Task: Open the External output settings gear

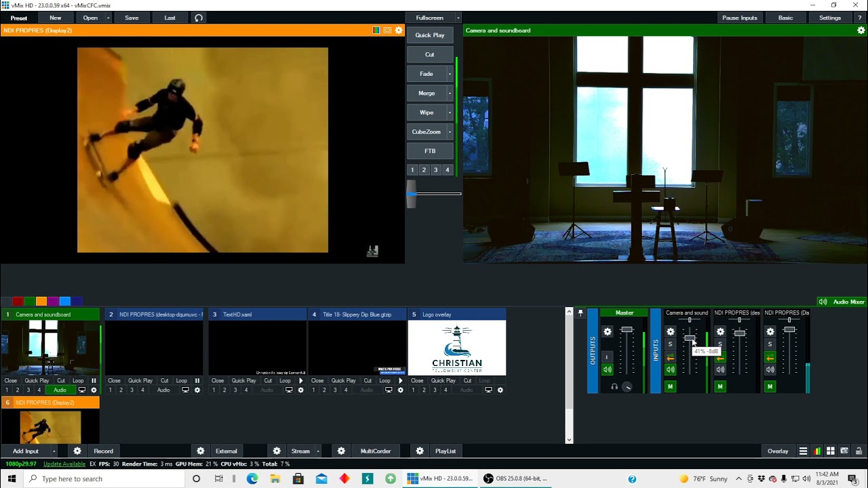Action: click(201, 451)
